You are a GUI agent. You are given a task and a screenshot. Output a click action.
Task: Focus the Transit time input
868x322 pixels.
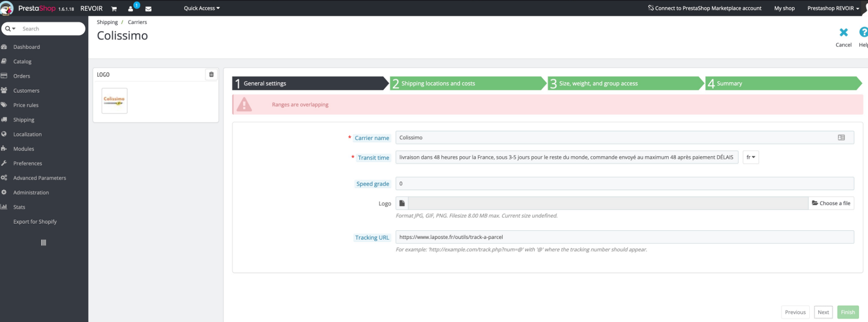567,157
